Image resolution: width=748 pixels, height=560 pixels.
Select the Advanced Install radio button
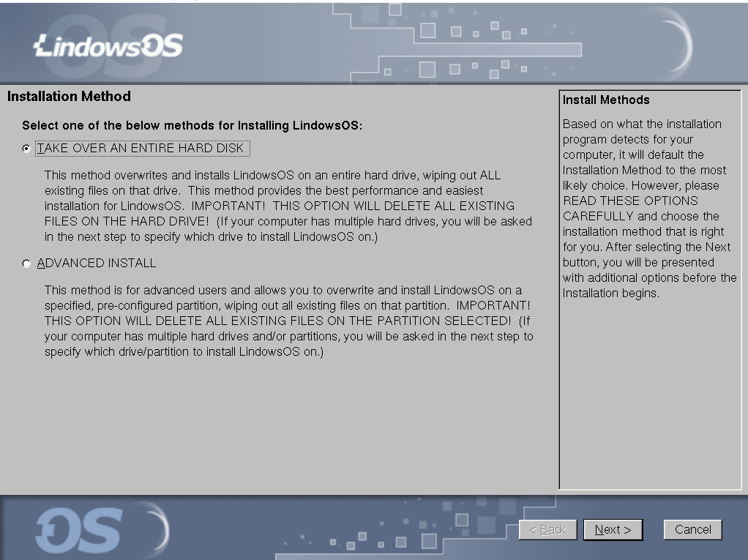pos(26,264)
